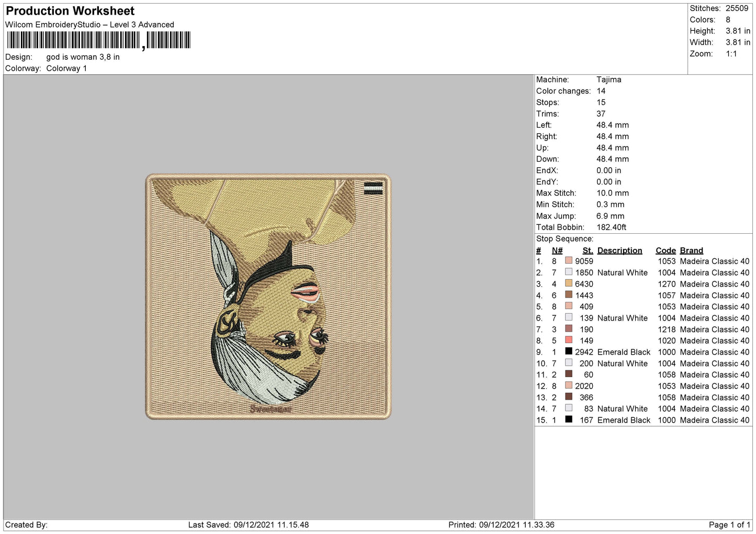Click the Zoom value 1:1
Image resolution: width=756 pixels, height=534 pixels.
[x=731, y=54]
